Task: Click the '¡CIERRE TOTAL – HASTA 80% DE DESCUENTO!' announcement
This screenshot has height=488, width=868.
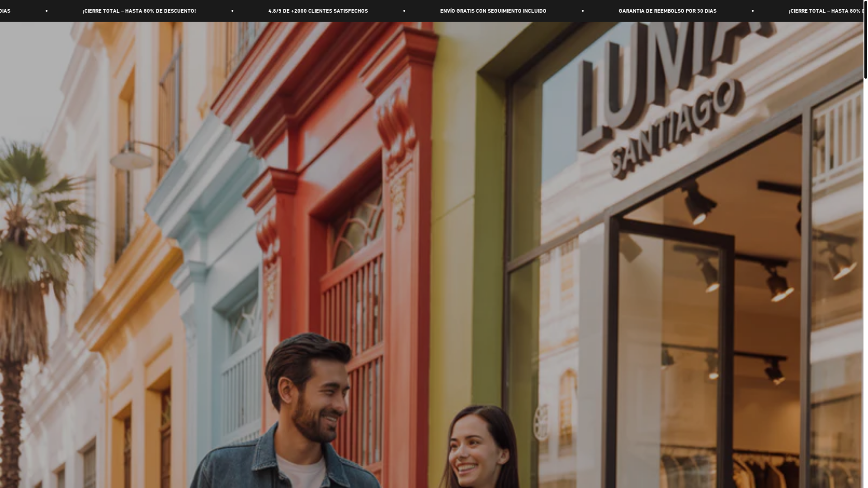Action: [x=139, y=11]
